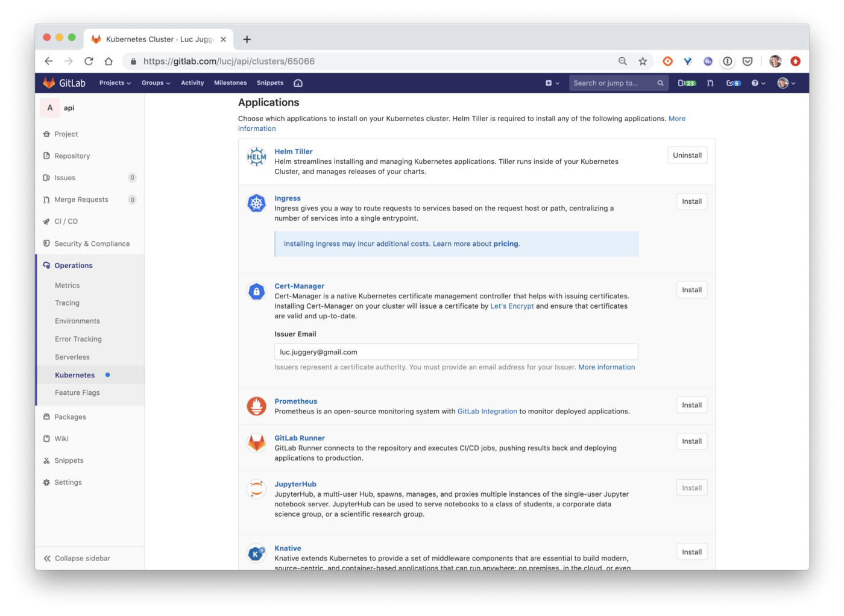Expand the Groups dropdown menu
Image resolution: width=844 pixels, height=616 pixels.
[156, 83]
